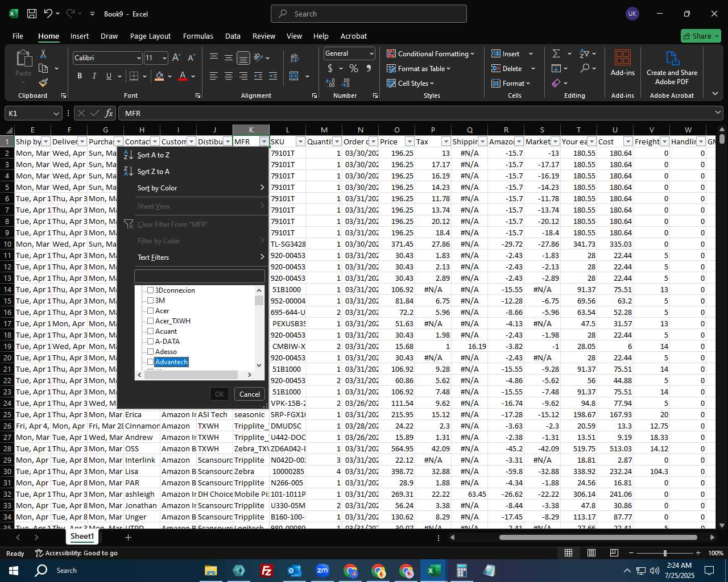Check the Acer_TXWH filter checkbox
Image resolution: width=728 pixels, height=582 pixels.
coord(151,321)
